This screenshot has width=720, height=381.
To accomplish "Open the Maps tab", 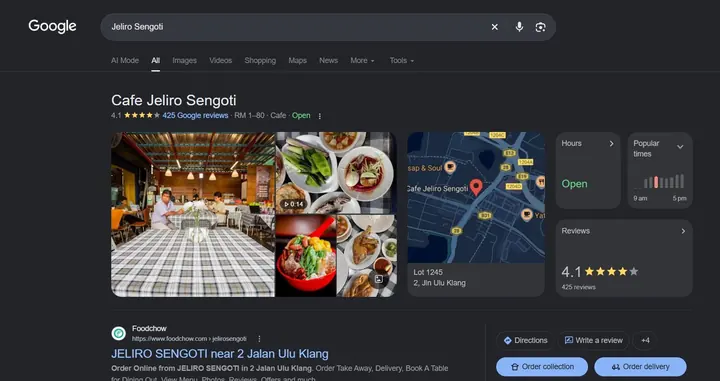I will (x=298, y=60).
